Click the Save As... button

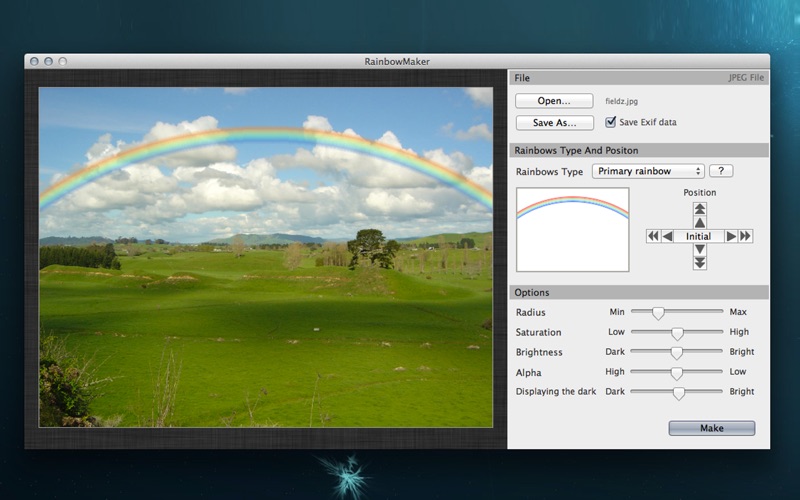click(554, 123)
